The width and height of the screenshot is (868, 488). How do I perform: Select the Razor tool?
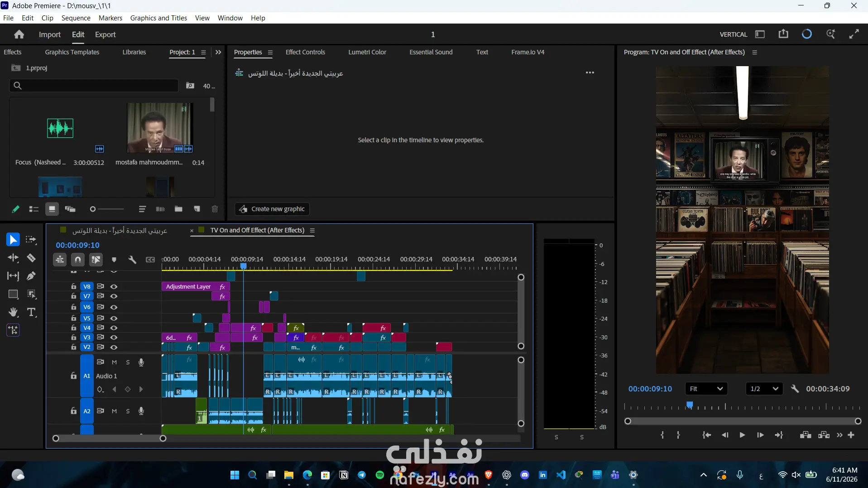point(31,258)
